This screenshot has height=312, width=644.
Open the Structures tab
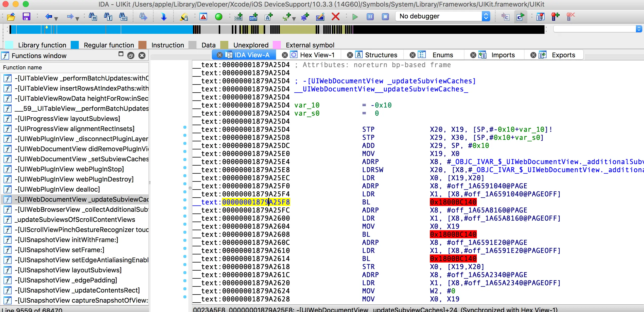pos(381,55)
